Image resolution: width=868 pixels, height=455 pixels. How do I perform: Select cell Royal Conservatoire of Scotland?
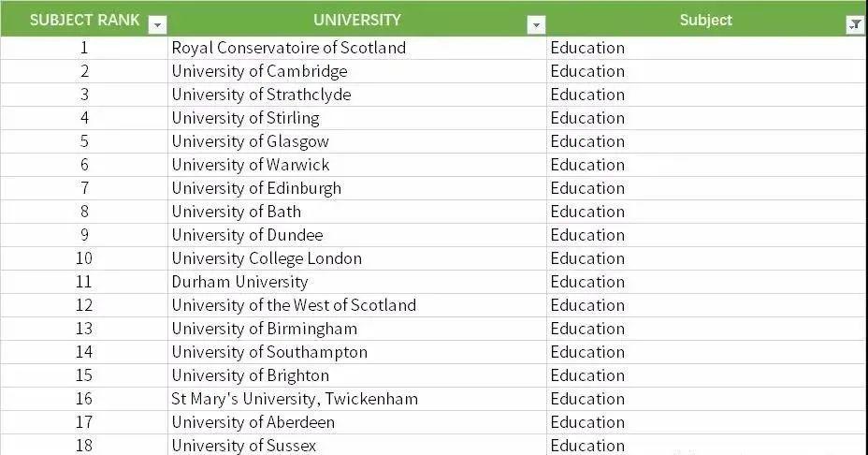[357, 49]
